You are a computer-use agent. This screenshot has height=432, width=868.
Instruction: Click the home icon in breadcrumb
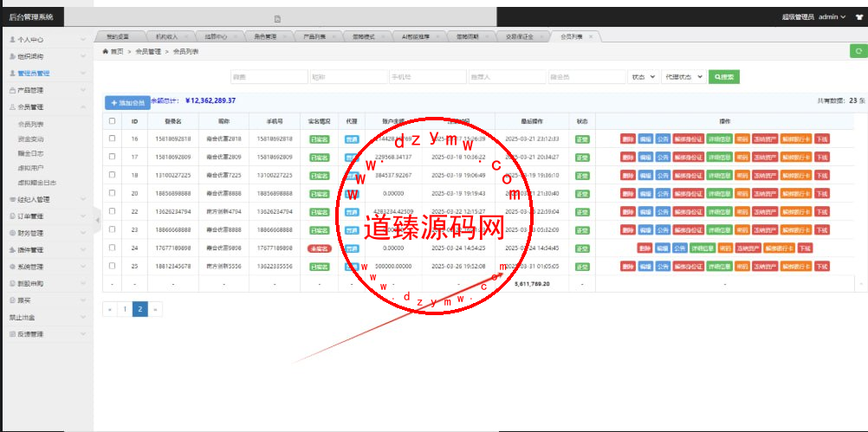tap(105, 51)
